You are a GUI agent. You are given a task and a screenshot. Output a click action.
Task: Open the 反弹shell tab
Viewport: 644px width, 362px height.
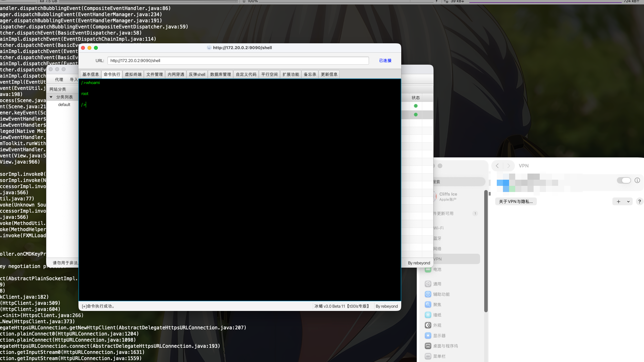coord(197,74)
